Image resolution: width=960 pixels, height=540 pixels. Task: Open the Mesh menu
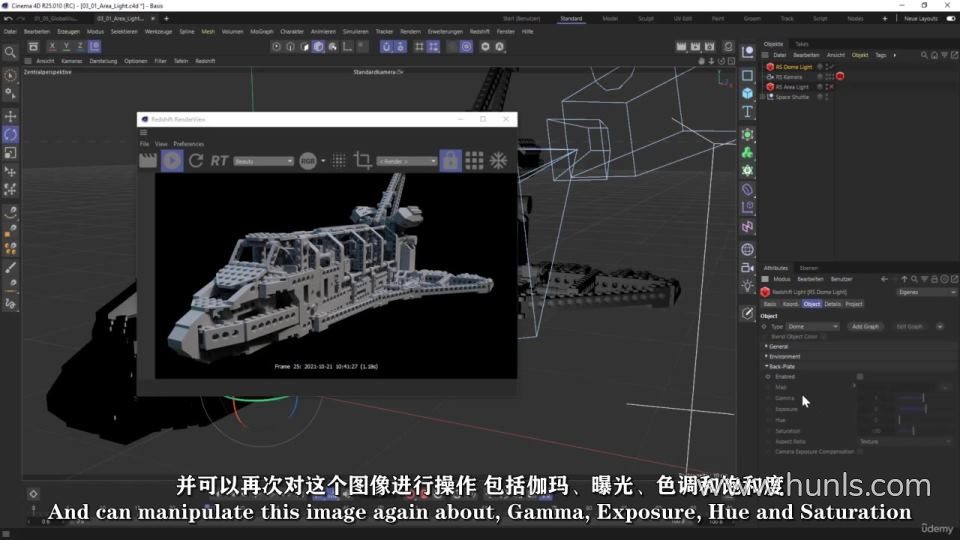point(208,31)
